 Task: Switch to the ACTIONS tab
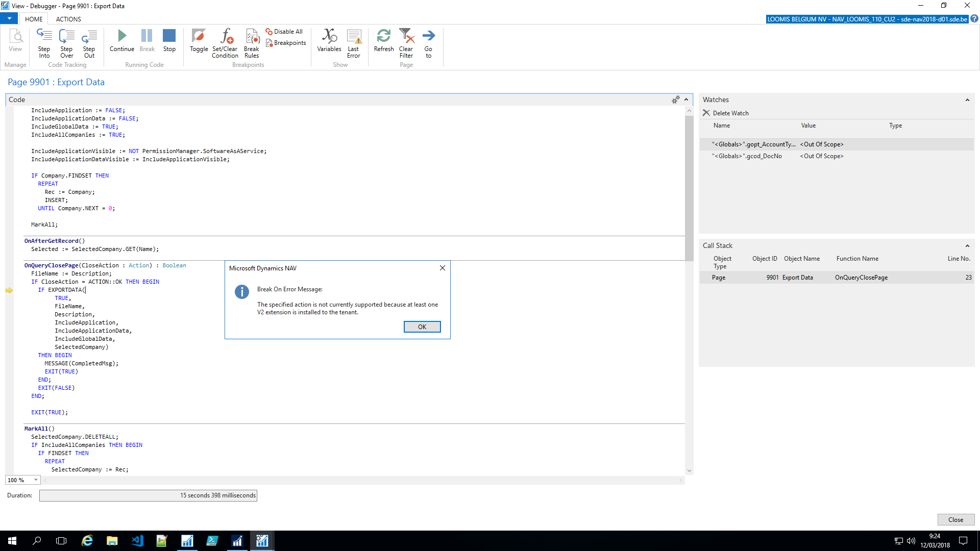[68, 19]
